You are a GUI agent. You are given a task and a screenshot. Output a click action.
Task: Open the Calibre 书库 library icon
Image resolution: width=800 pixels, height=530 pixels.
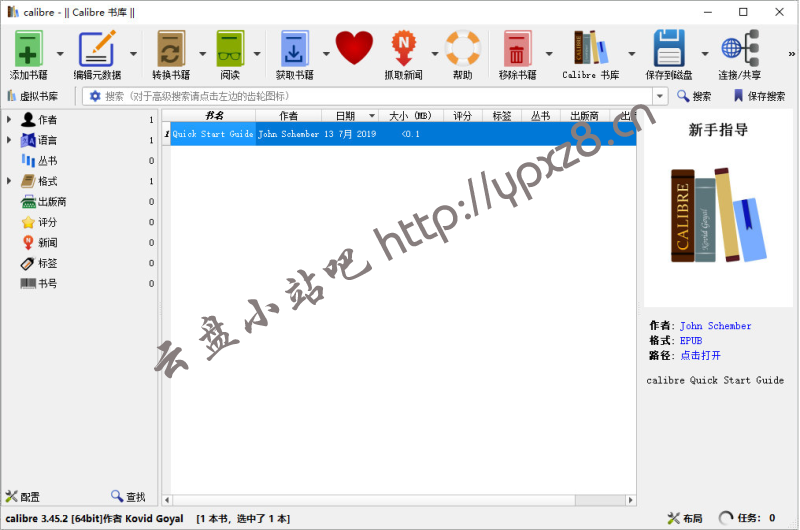coord(591,48)
